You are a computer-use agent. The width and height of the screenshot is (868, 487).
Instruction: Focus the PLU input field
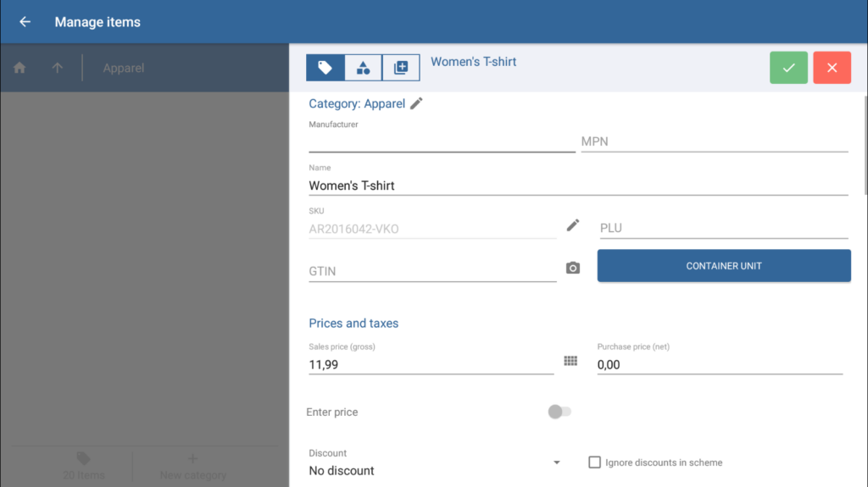tap(723, 228)
